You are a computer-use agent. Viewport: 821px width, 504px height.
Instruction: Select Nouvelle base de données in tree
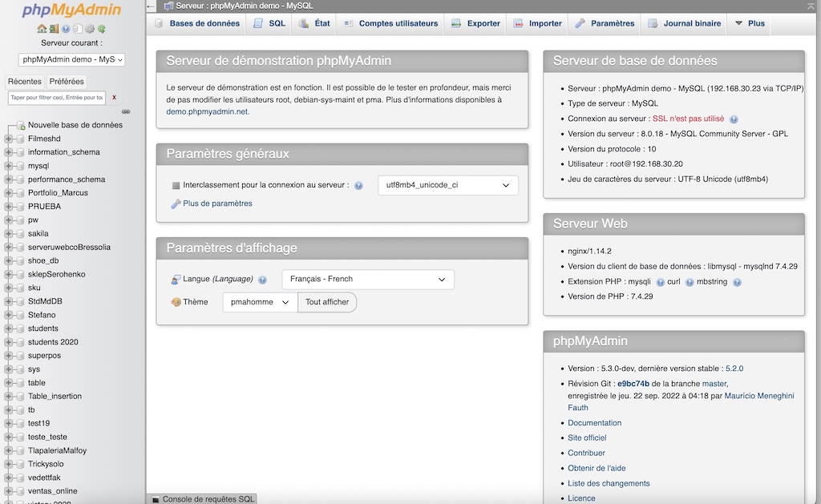coord(75,125)
